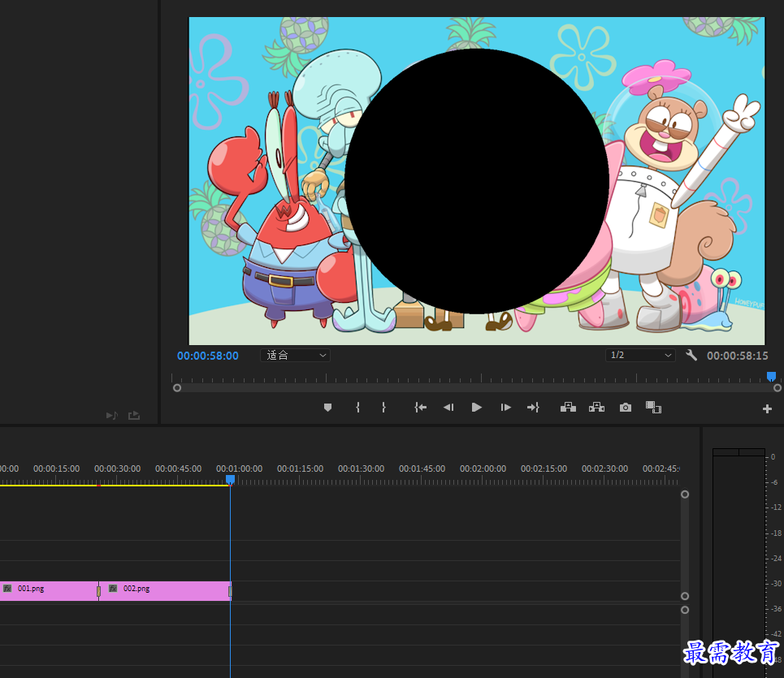This screenshot has width=784, height=678.
Task: Click the fx badge on 001.png
Action: click(7, 589)
